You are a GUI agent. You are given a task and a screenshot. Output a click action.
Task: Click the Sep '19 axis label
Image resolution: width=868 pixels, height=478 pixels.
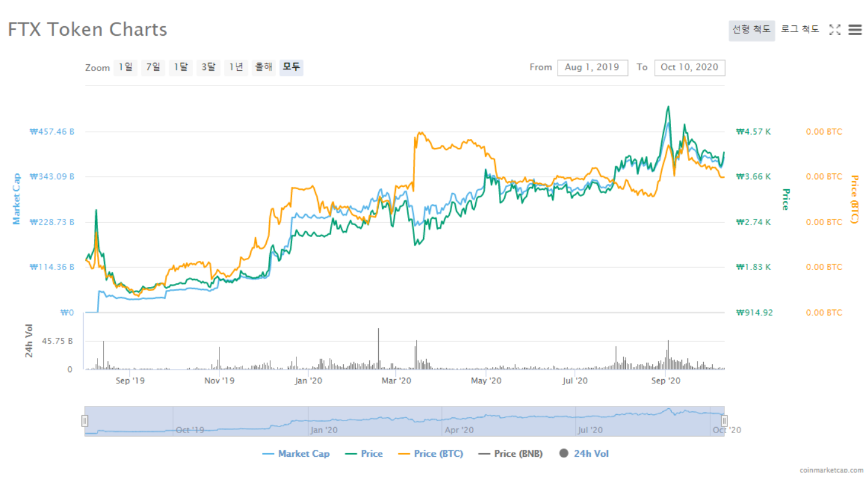[x=130, y=380]
